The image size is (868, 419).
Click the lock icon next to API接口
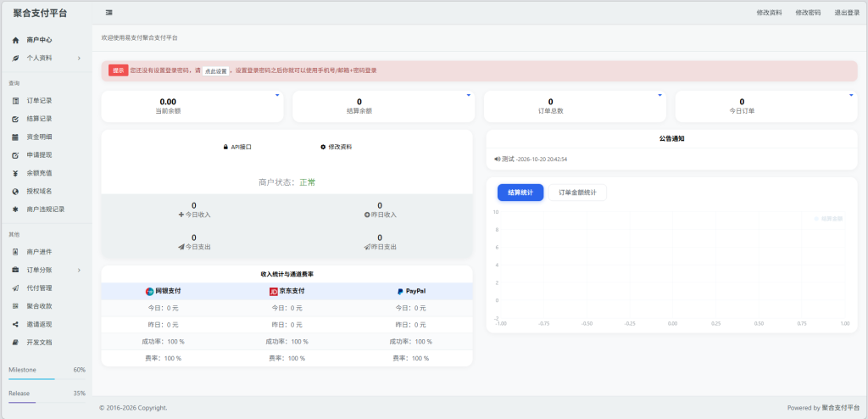225,147
